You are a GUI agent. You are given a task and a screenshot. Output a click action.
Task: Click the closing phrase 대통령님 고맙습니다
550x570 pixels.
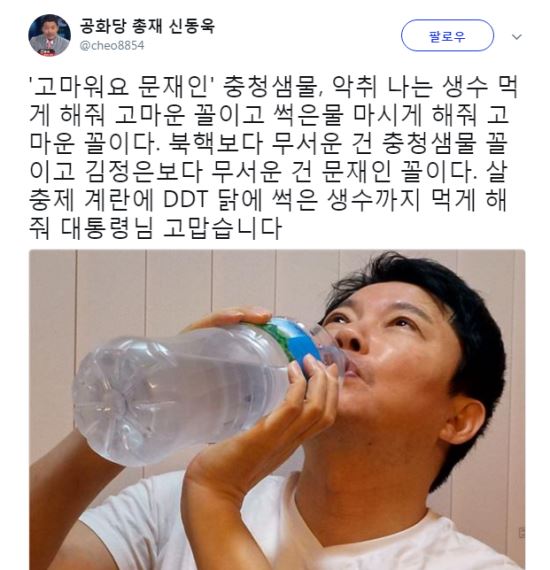[171, 229]
